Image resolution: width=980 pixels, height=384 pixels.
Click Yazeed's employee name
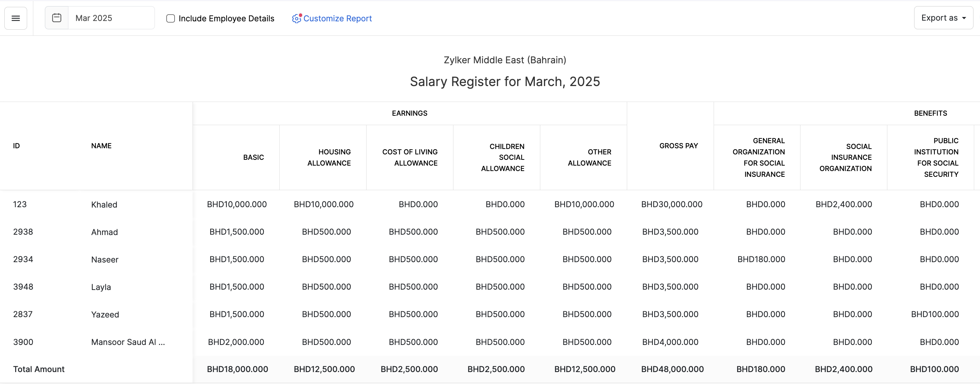[105, 315]
